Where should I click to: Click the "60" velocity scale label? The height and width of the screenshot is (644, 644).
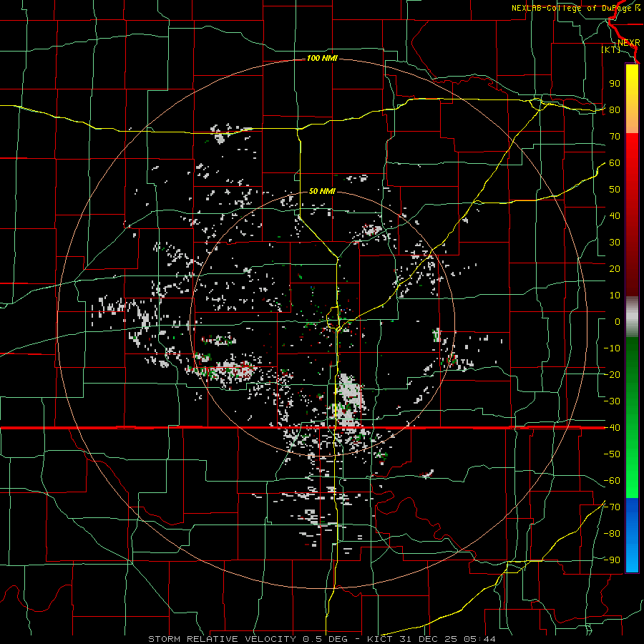click(615, 163)
